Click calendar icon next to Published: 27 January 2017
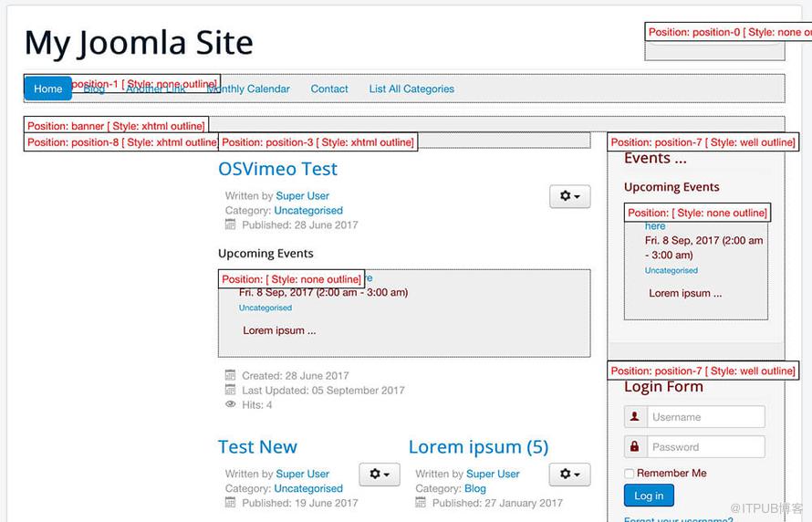The image size is (812, 522). [421, 502]
